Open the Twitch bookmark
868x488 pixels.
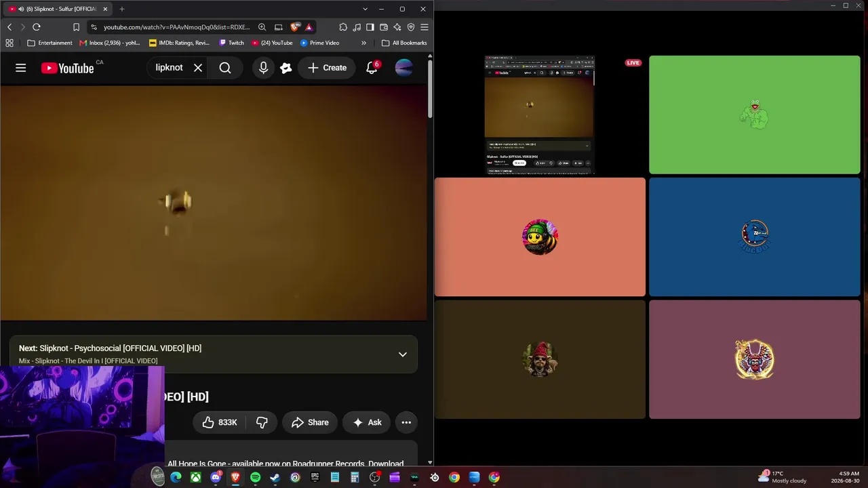231,43
